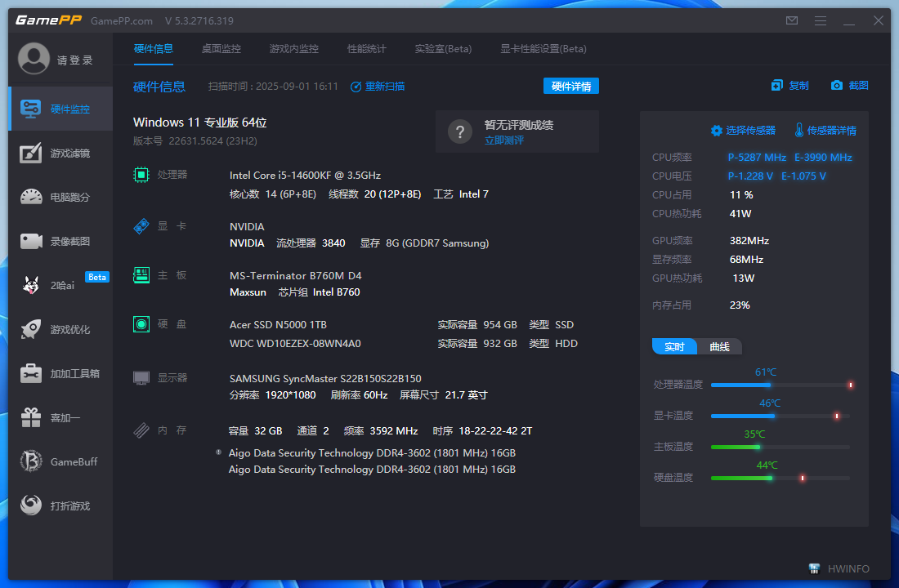The width and height of the screenshot is (899, 588).
Task: Click the 立即测评 link
Action: coord(504,140)
